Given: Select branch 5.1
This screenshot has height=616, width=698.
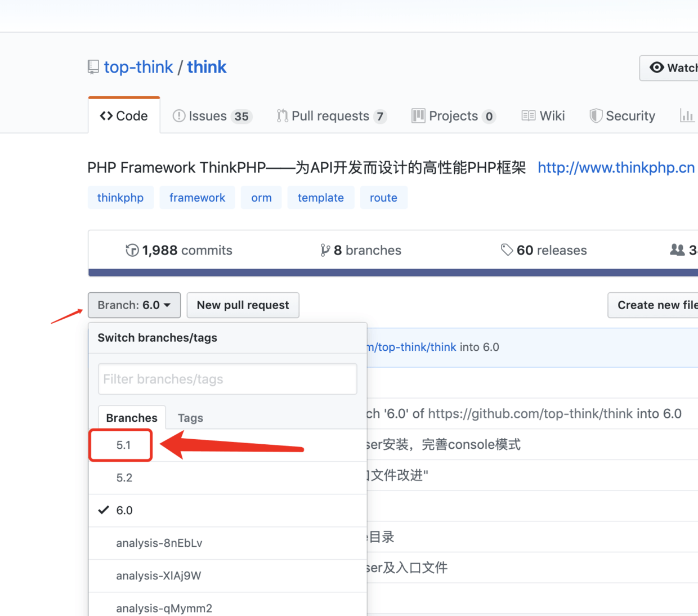Looking at the screenshot, I should click(x=227, y=445).
